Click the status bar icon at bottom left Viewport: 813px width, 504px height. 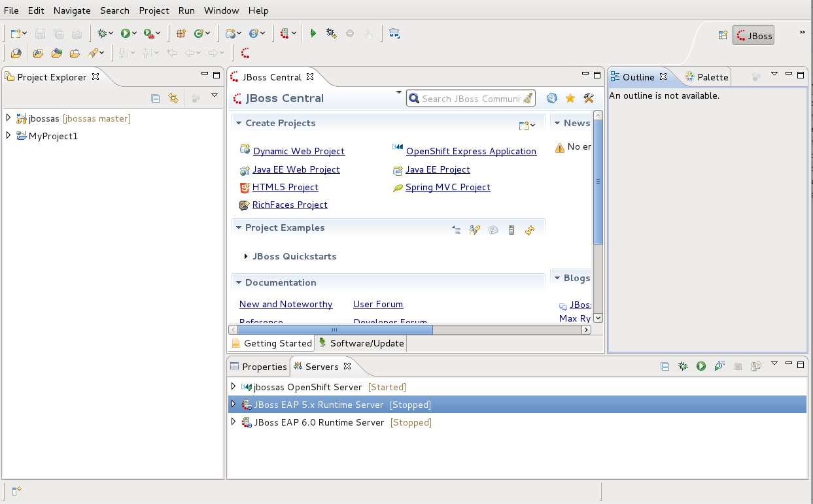point(16,491)
